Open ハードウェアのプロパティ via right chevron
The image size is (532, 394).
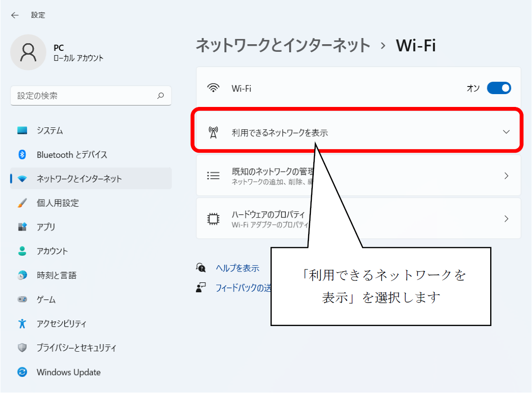506,219
